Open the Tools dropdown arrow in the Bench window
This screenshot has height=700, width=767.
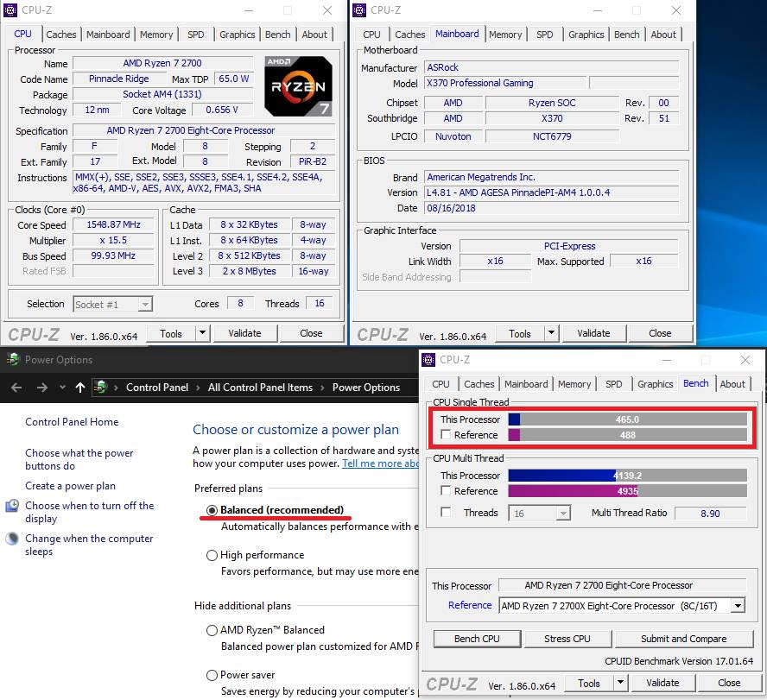click(x=620, y=683)
